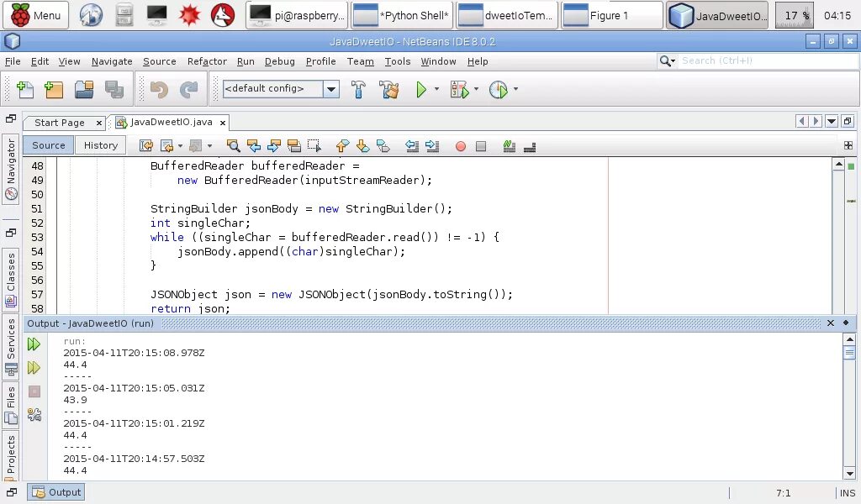Click Re-run with Different Parameters yellow icon
This screenshot has width=861, height=504.
tap(34, 367)
